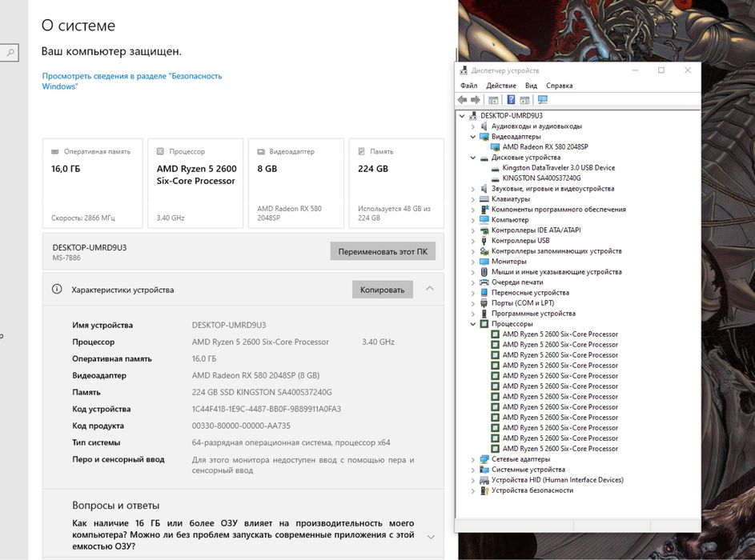755x560 pixels.
Task: Select Программные устройства tree label
Action: point(533,313)
